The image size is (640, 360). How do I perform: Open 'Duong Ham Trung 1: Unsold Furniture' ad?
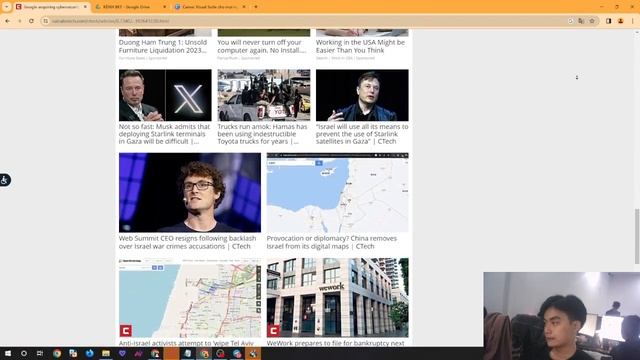(163, 46)
